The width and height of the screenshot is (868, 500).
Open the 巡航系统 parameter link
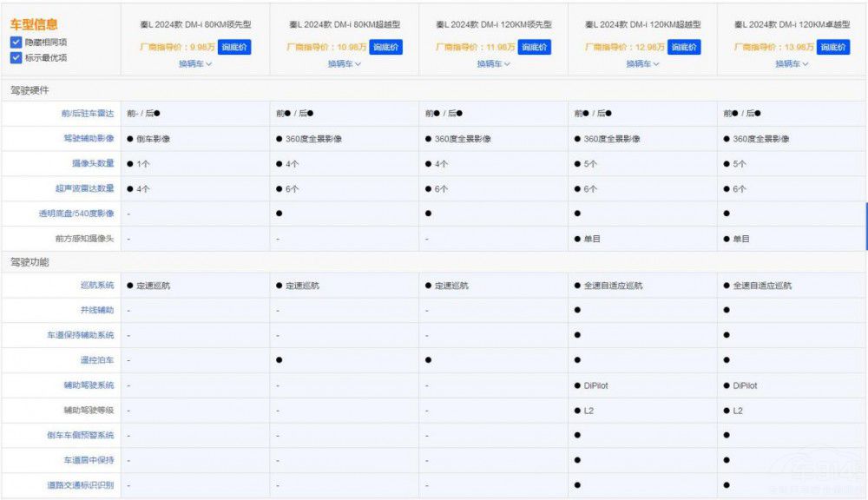[96, 286]
